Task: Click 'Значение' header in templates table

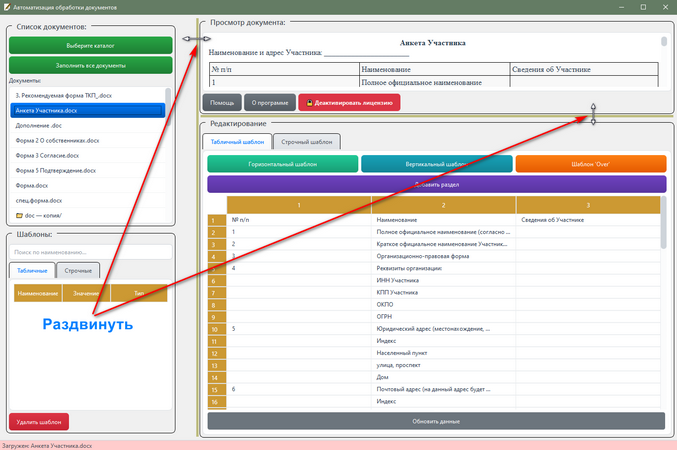Action: (86, 293)
